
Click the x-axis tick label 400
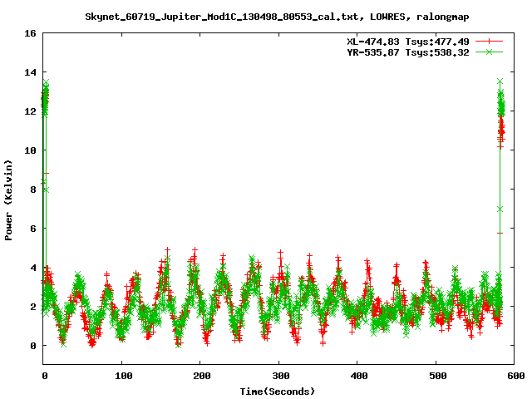pyautogui.click(x=359, y=376)
